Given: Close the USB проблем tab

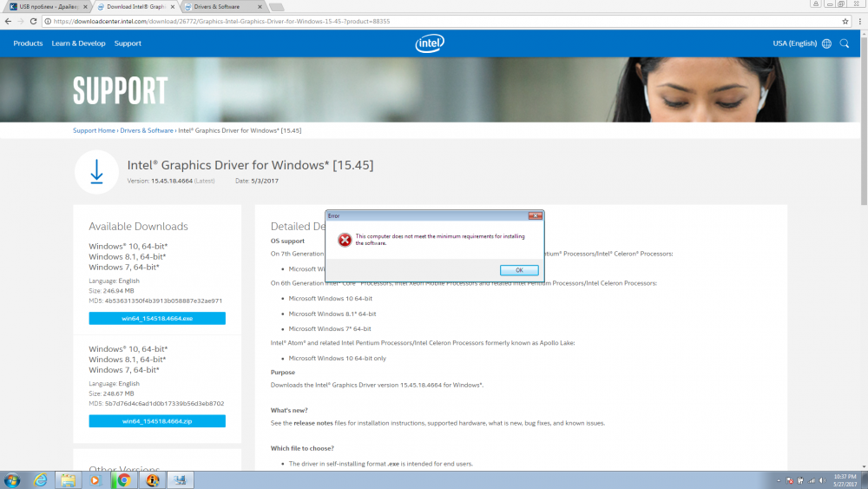Looking at the screenshot, I should click(85, 7).
